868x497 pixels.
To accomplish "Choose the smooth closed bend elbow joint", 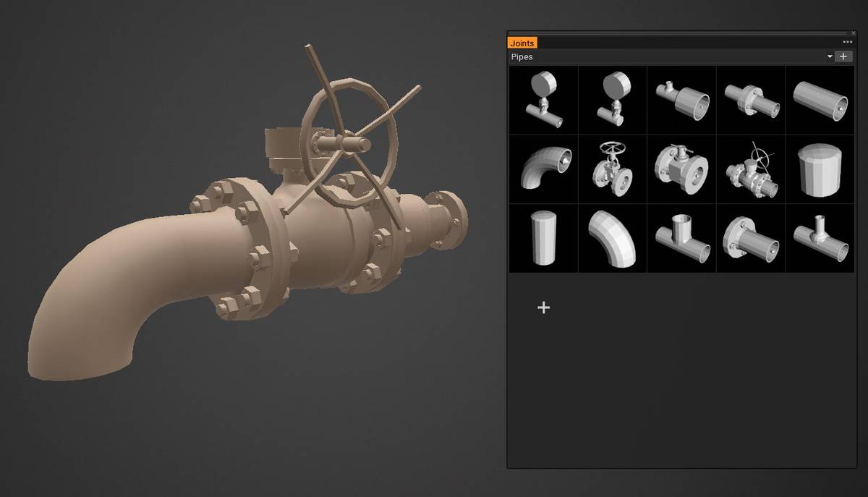I will coord(613,238).
